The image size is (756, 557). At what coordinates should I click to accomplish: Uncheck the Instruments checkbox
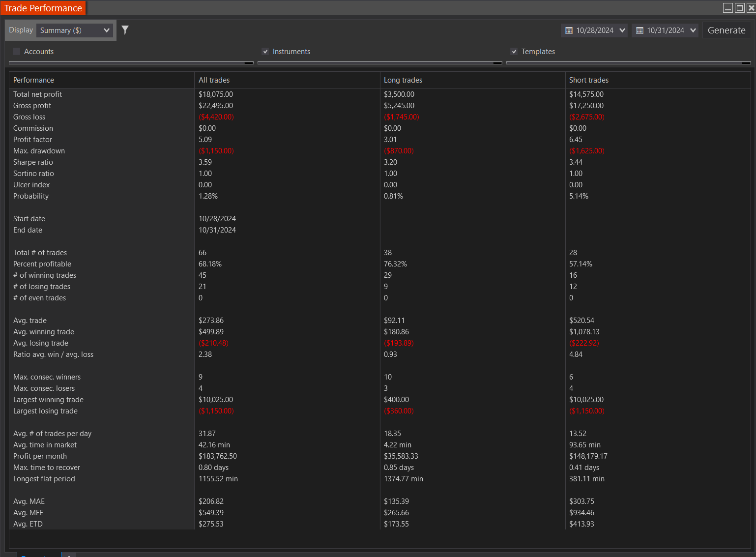tap(265, 52)
